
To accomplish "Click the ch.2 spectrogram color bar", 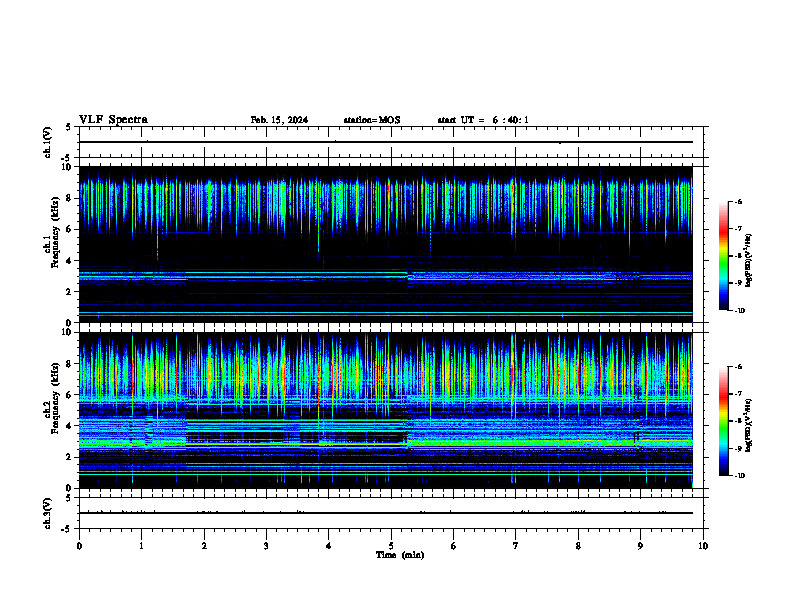I will (x=724, y=421).
